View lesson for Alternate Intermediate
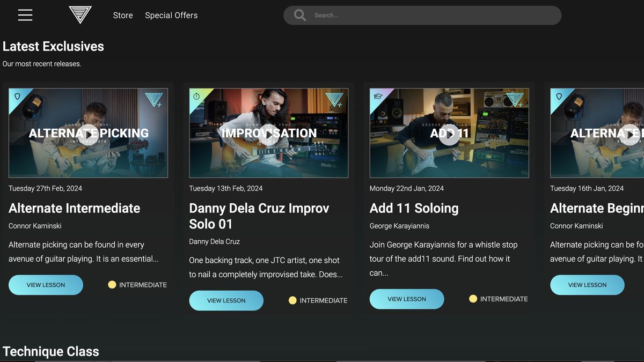Image resolution: width=644 pixels, height=362 pixels. coord(46,285)
